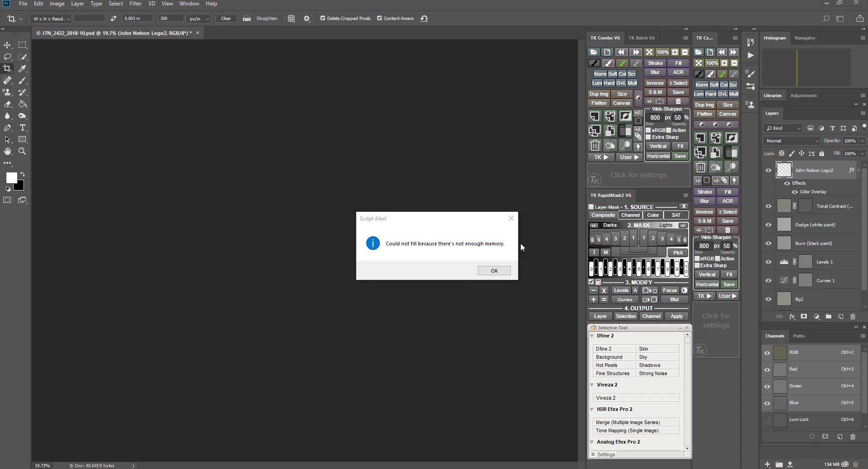The image size is (868, 469).
Task: Select the Eraser tool
Action: [8, 104]
